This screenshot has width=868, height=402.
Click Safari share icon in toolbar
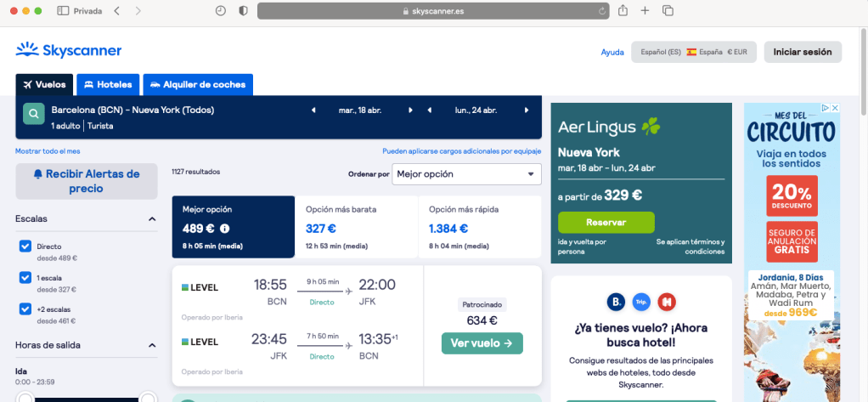[x=623, y=11]
